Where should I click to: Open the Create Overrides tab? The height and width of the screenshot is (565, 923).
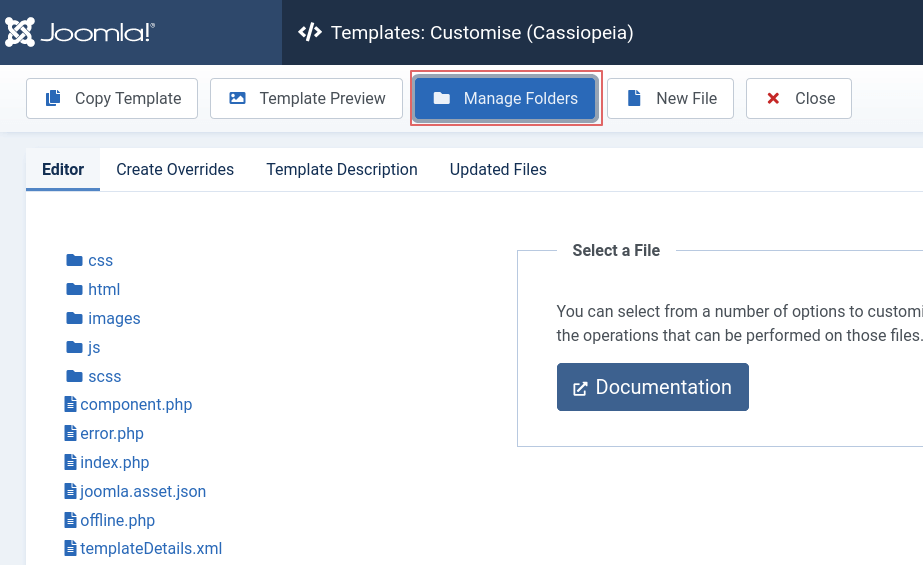[175, 170]
